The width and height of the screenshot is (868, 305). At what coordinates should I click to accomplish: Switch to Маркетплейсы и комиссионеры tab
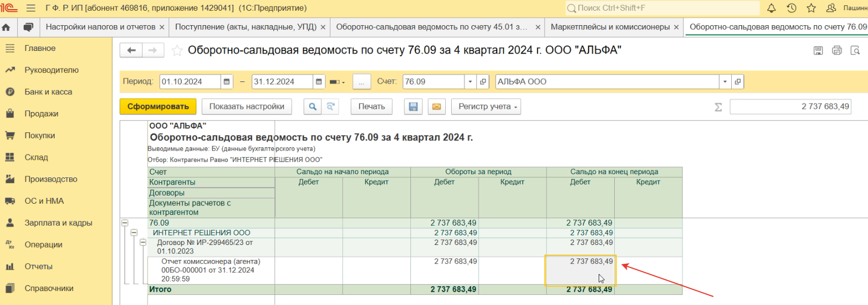point(610,27)
